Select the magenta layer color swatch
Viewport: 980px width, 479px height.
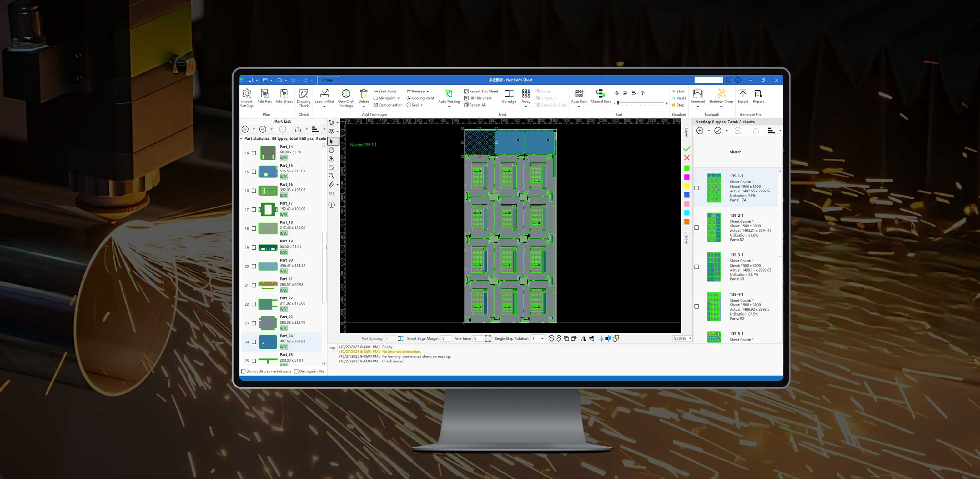click(x=687, y=177)
